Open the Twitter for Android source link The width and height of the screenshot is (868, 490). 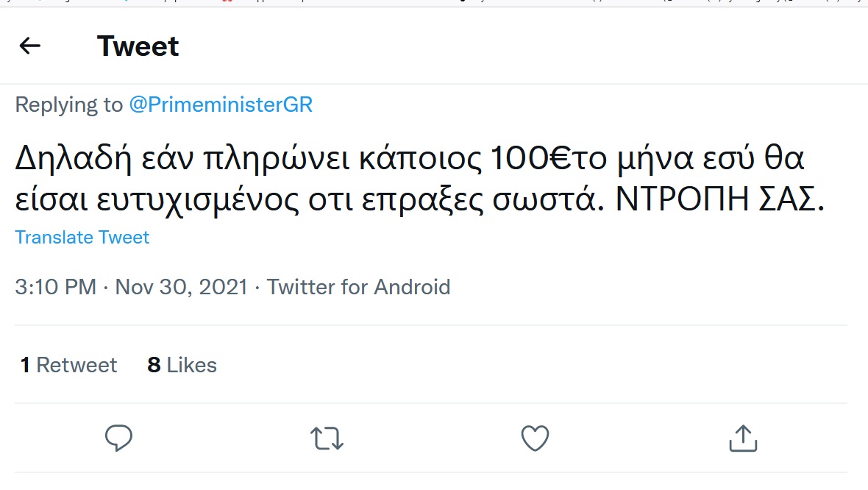[359, 286]
